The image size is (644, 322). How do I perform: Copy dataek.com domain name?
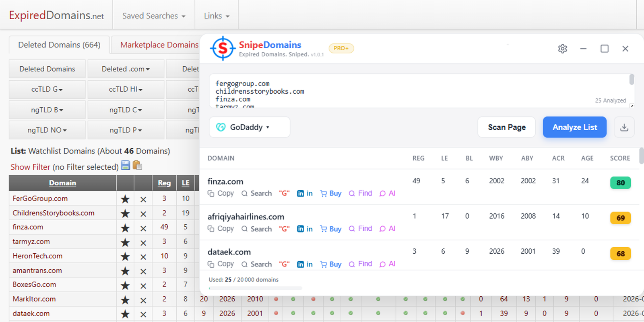221,264
